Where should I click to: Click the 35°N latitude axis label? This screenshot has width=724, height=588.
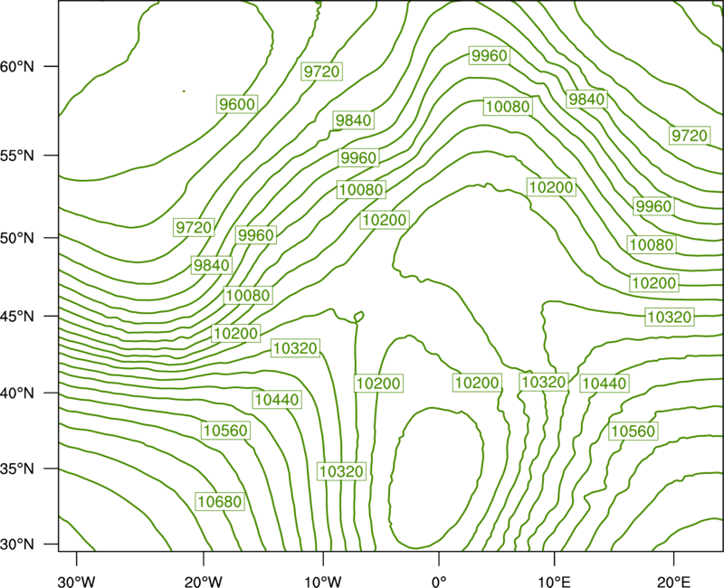pos(17,469)
